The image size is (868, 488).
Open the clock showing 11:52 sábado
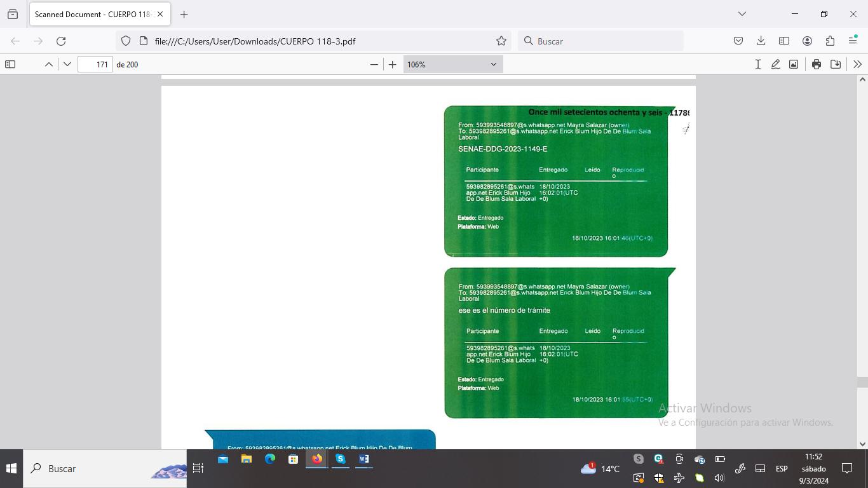tap(813, 468)
